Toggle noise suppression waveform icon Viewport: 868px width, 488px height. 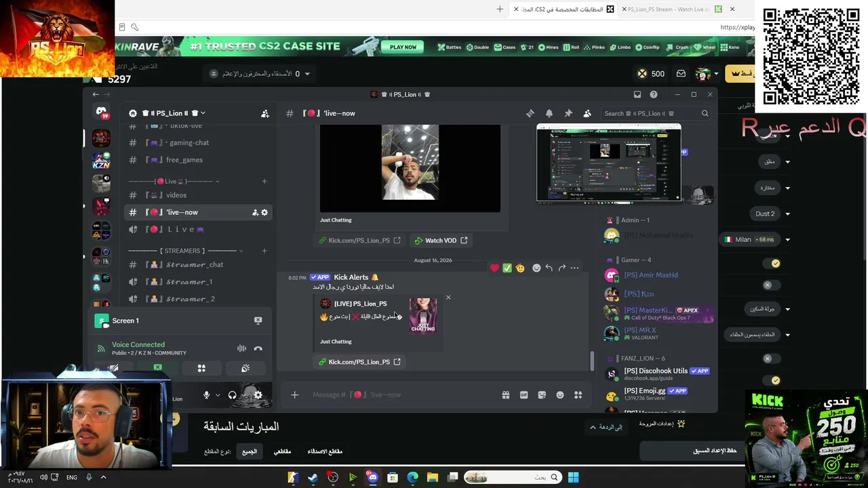pyautogui.click(x=241, y=348)
